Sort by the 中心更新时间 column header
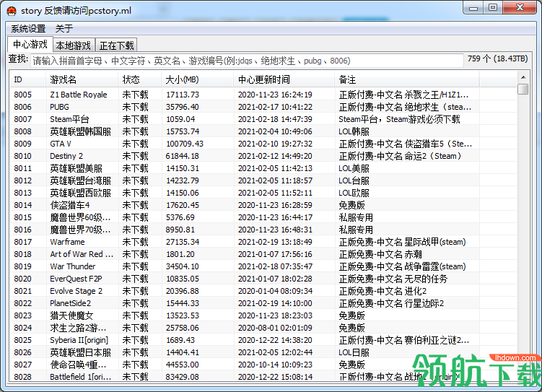This screenshot has width=542, height=392. click(284, 80)
